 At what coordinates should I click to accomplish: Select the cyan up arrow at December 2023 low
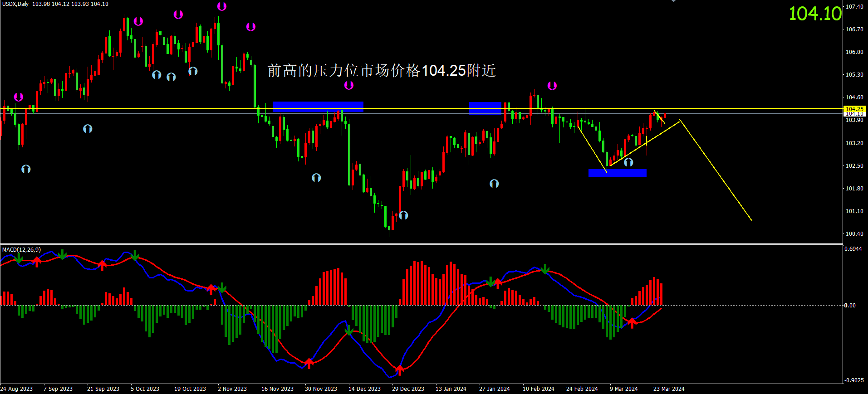click(403, 215)
